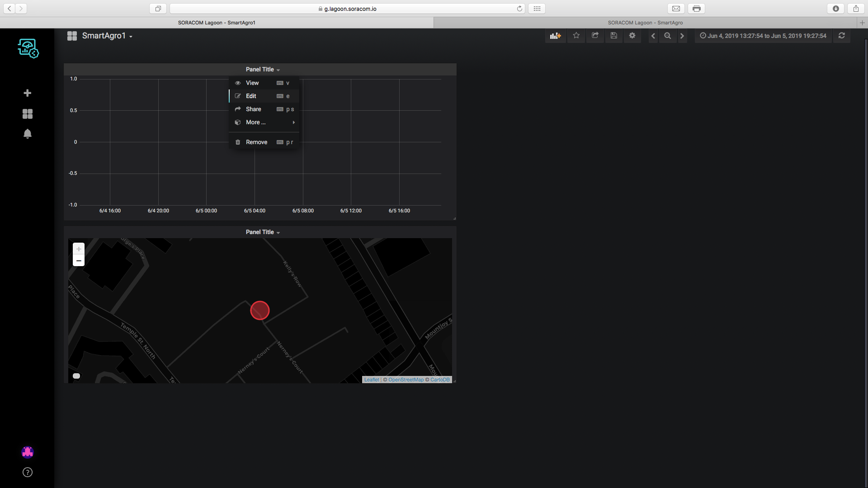Viewport: 868px width, 488px height.
Task: Open map panel's Panel Title dropdown
Action: [x=263, y=232]
